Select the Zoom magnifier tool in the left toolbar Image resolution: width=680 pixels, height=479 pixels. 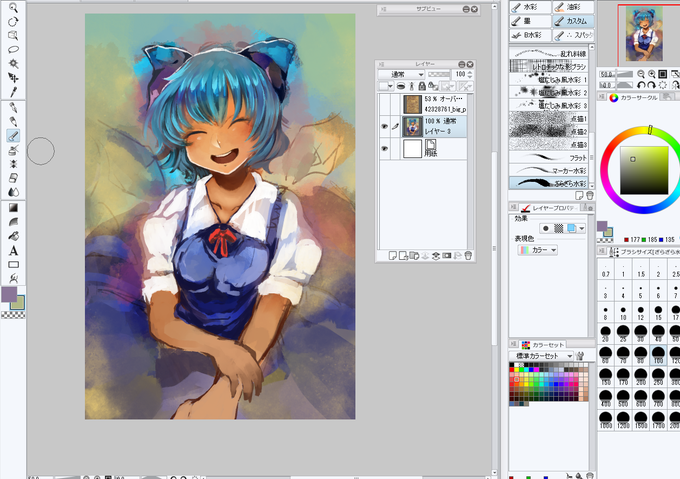13,7
